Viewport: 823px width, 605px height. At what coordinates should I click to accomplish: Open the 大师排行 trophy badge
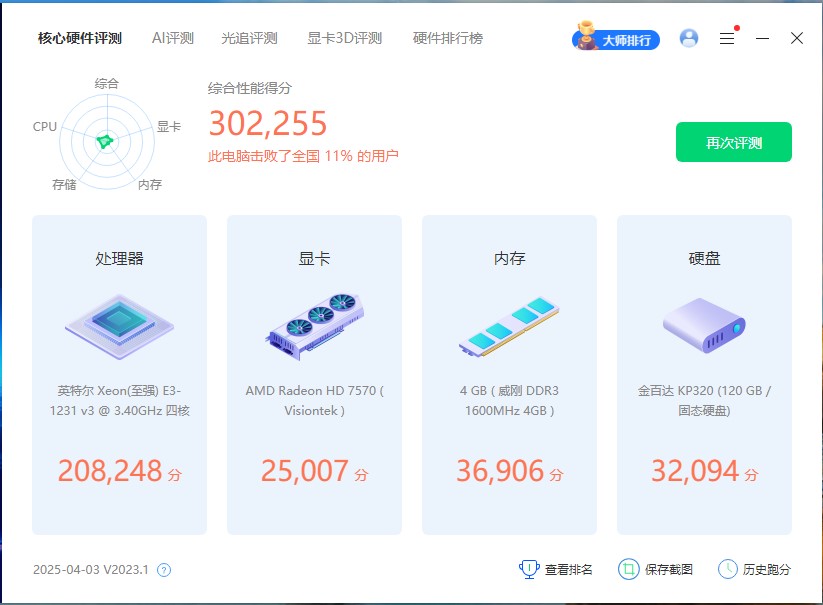616,37
